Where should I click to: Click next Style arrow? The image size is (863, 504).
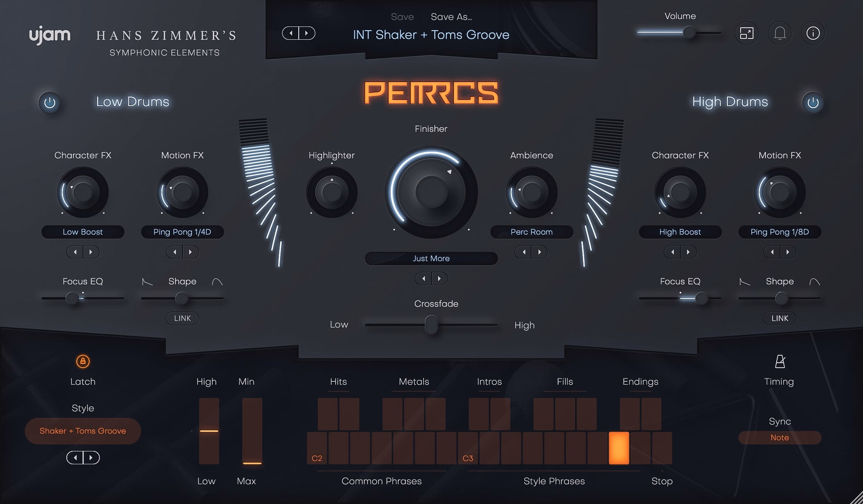click(x=91, y=458)
